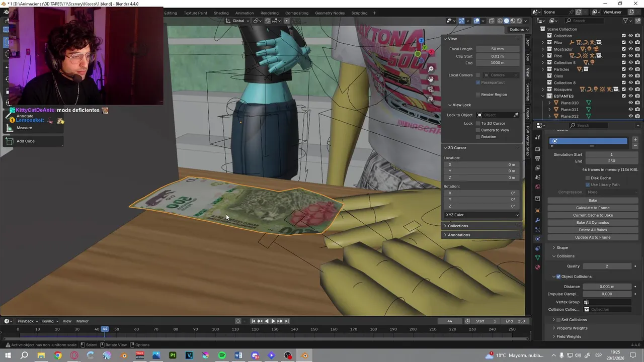The height and width of the screenshot is (362, 644).
Task: Enable the Render Region checkbox
Action: [x=478, y=95]
